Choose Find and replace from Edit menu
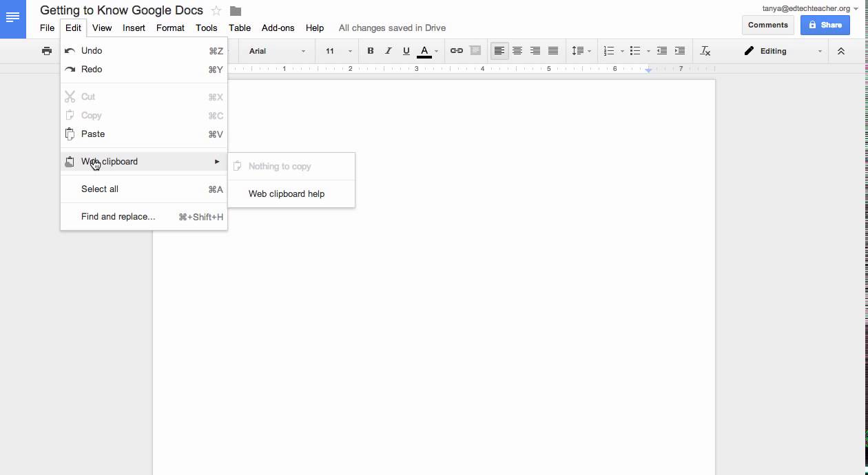The height and width of the screenshot is (475, 868). [144, 217]
